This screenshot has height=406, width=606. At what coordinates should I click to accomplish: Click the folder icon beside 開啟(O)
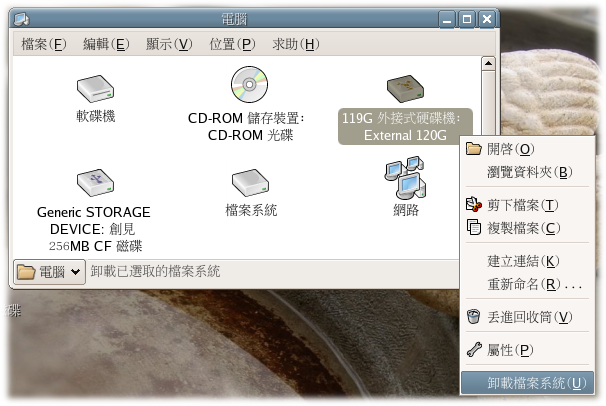coord(473,149)
